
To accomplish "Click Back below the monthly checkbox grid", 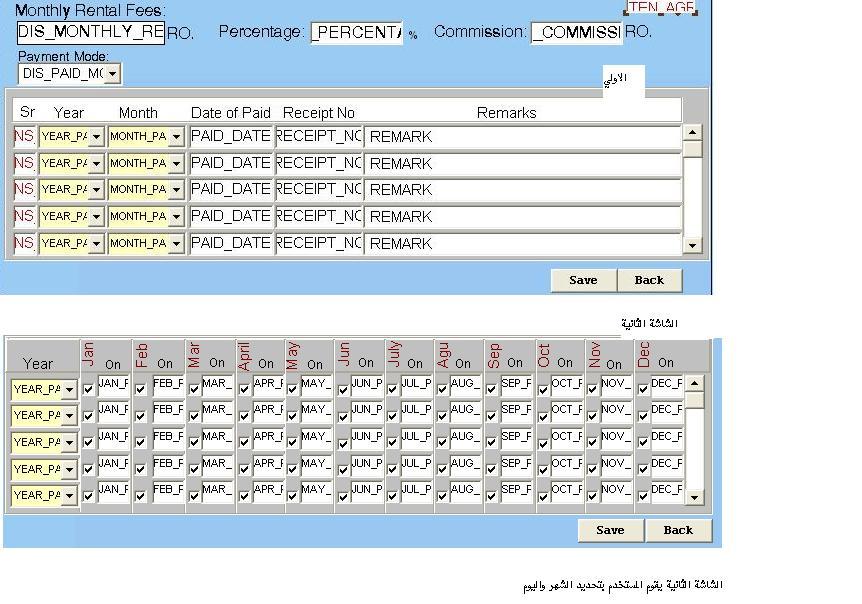I will pyautogui.click(x=677, y=530).
